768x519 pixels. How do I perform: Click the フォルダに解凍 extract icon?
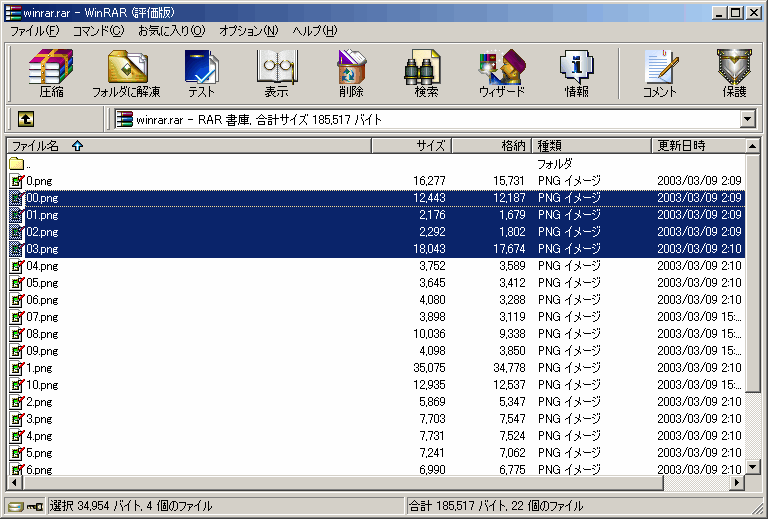click(126, 73)
